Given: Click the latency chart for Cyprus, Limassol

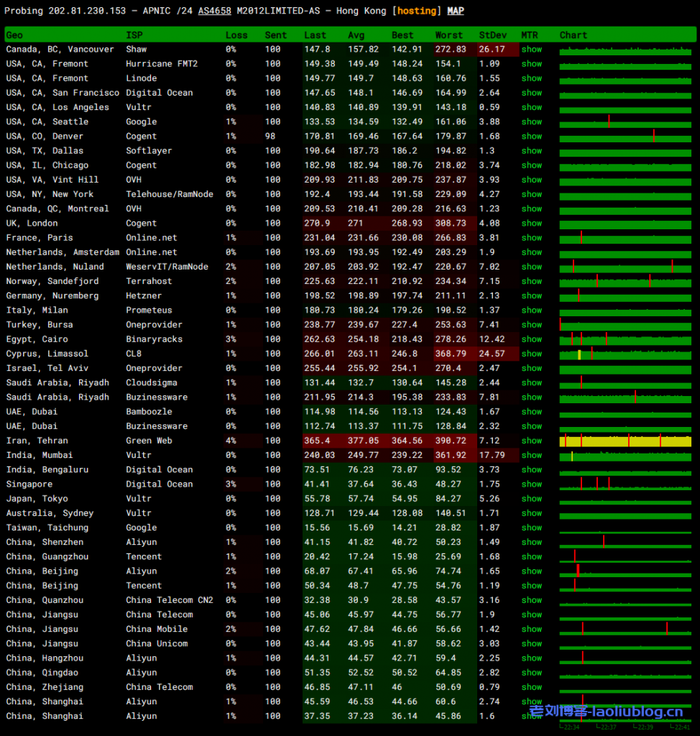Looking at the screenshot, I should [x=625, y=354].
